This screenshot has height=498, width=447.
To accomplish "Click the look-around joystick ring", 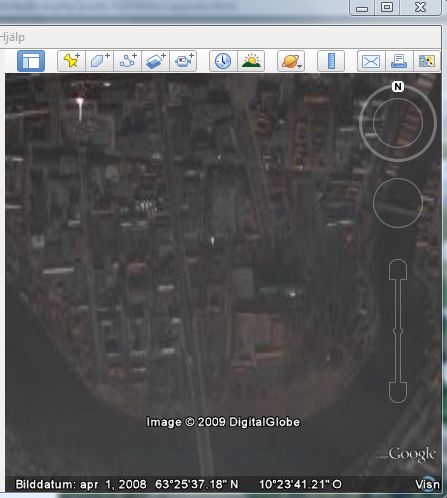I will pos(398,123).
